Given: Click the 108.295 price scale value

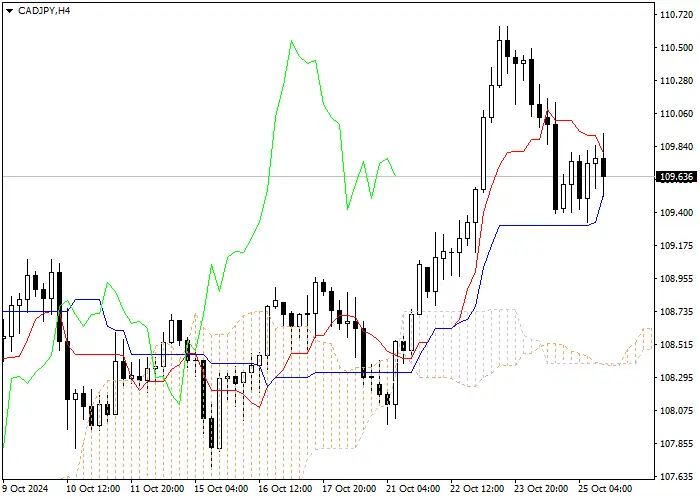Looking at the screenshot, I should [676, 378].
